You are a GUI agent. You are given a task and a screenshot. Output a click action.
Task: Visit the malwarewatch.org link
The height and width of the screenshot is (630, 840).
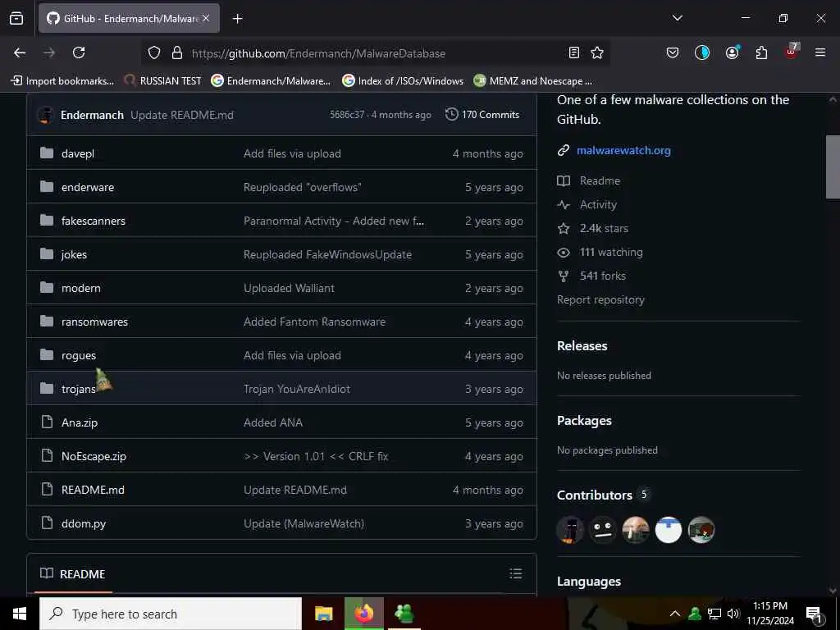coord(623,151)
